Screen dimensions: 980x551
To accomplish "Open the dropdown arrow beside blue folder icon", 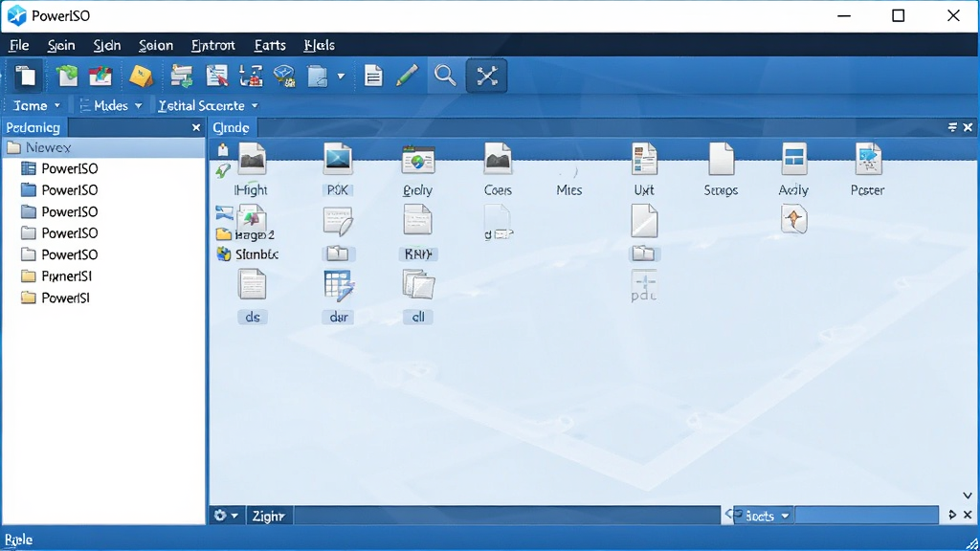I will (341, 77).
